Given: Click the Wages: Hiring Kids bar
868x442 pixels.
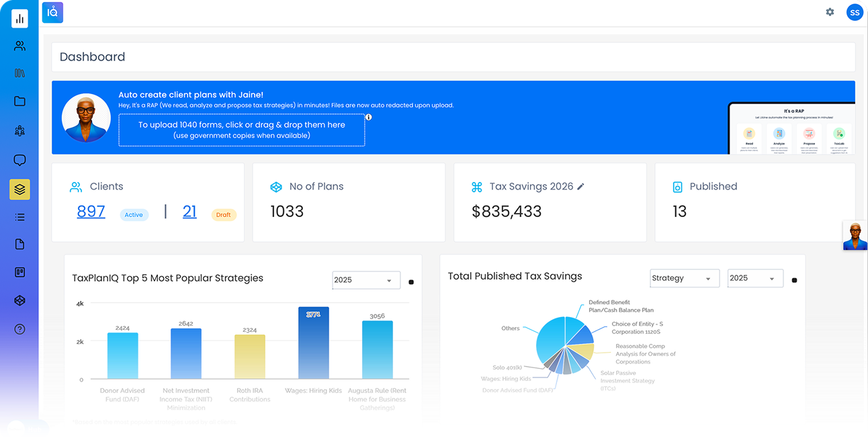Looking at the screenshot, I should click(x=314, y=343).
